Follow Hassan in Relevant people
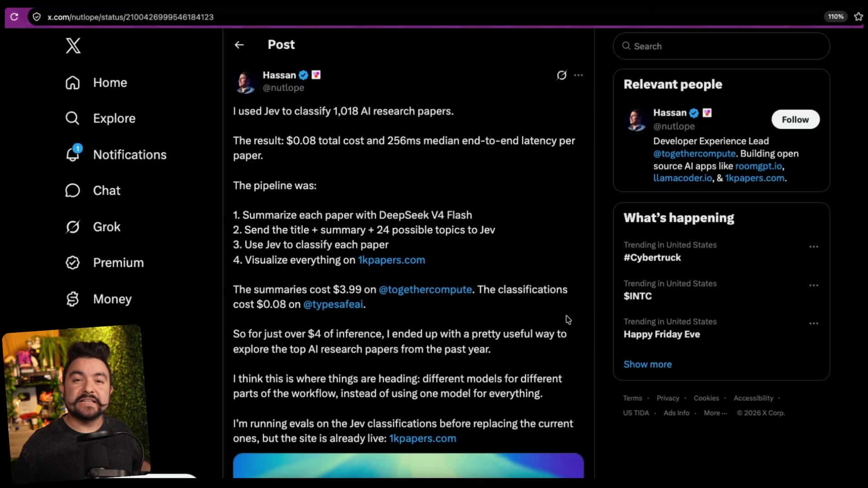The width and height of the screenshot is (868, 488). coord(795,120)
